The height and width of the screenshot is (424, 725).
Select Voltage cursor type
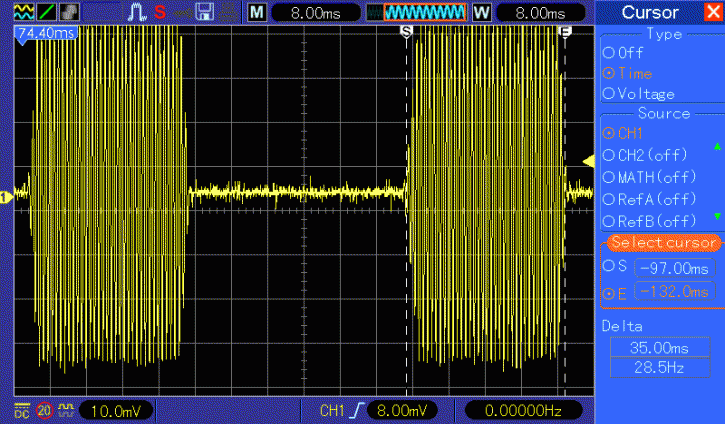pos(607,93)
